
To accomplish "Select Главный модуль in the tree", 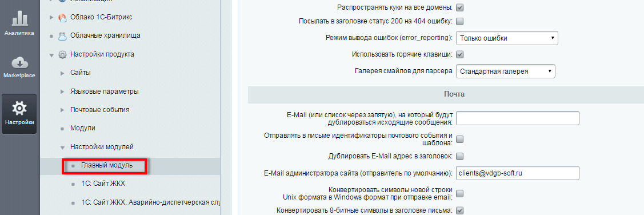I will click(x=107, y=165).
